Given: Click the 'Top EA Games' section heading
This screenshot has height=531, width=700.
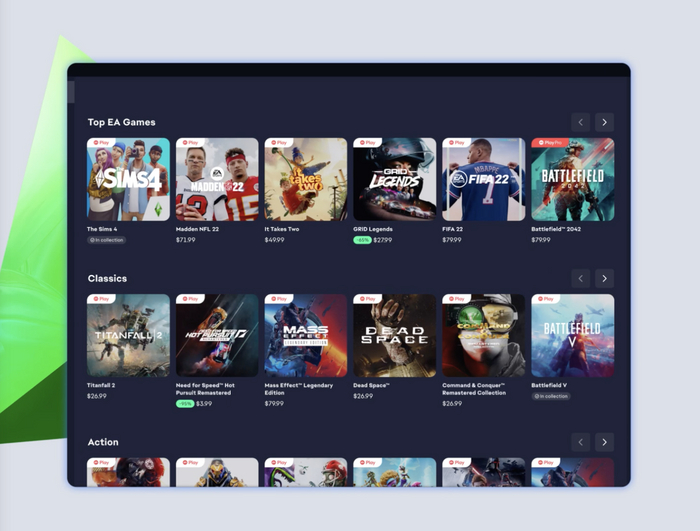Looking at the screenshot, I should click(x=121, y=122).
